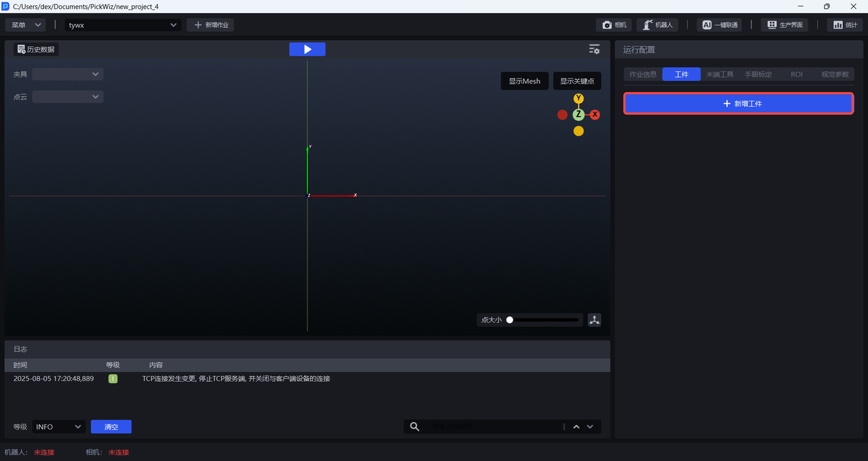Toggle 显示关键点 keypoints display

(x=577, y=81)
